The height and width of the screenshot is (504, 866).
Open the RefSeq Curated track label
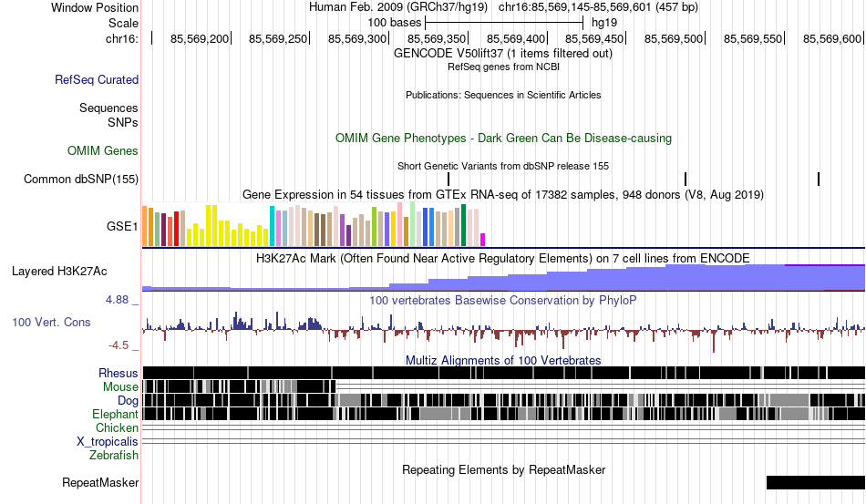coord(96,79)
